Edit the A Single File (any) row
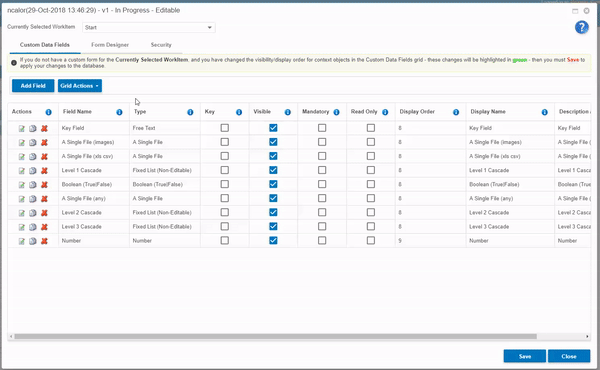The image size is (600, 370). click(21, 199)
